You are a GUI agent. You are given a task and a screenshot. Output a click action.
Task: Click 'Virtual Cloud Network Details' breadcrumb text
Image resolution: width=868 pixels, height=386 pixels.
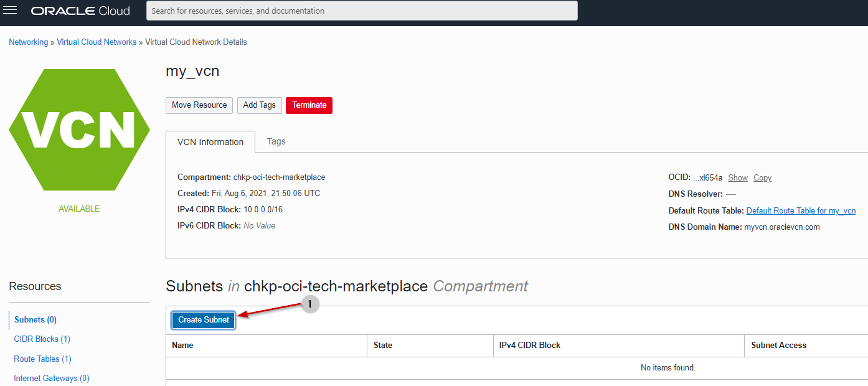click(x=196, y=42)
